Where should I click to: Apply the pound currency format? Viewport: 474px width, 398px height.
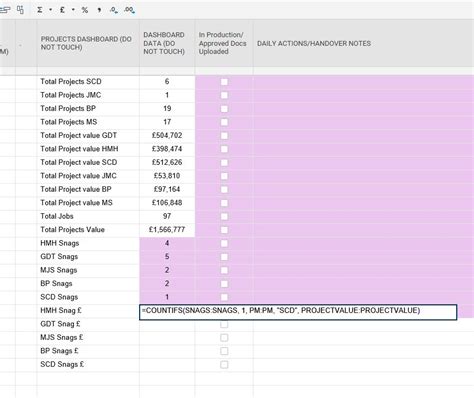(x=62, y=10)
